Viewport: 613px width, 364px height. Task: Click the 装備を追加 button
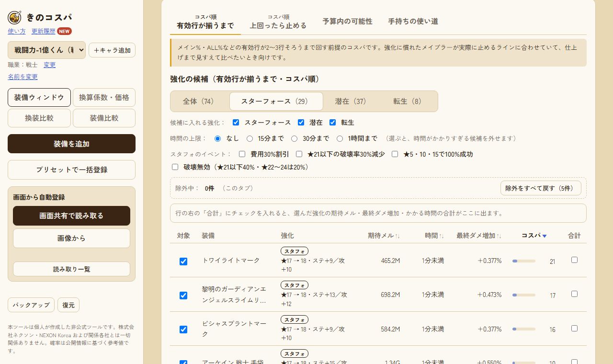point(71,144)
